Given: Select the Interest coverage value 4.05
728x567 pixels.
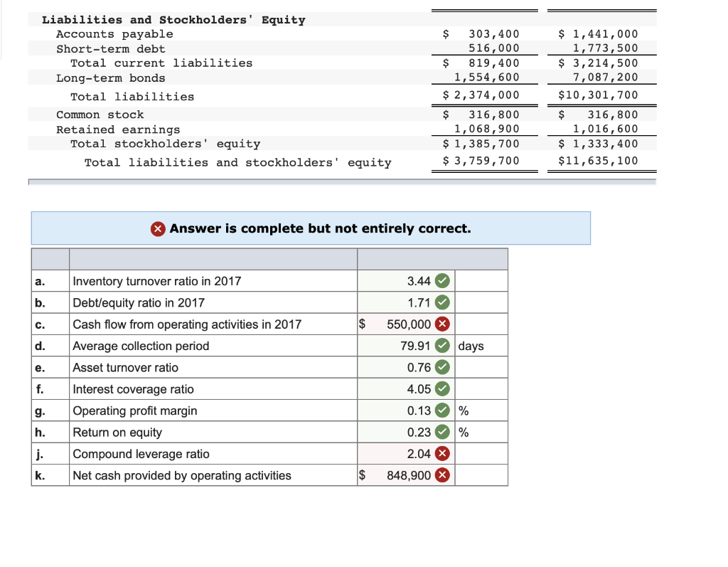Looking at the screenshot, I should (419, 389).
